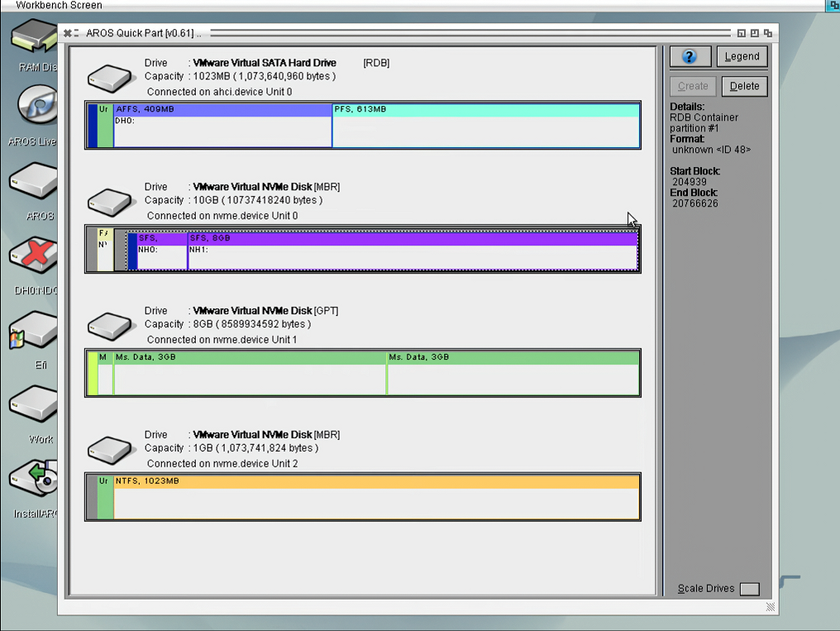Click the SATA Hard Drive disk icon
This screenshot has height=631, width=840.
109,78
